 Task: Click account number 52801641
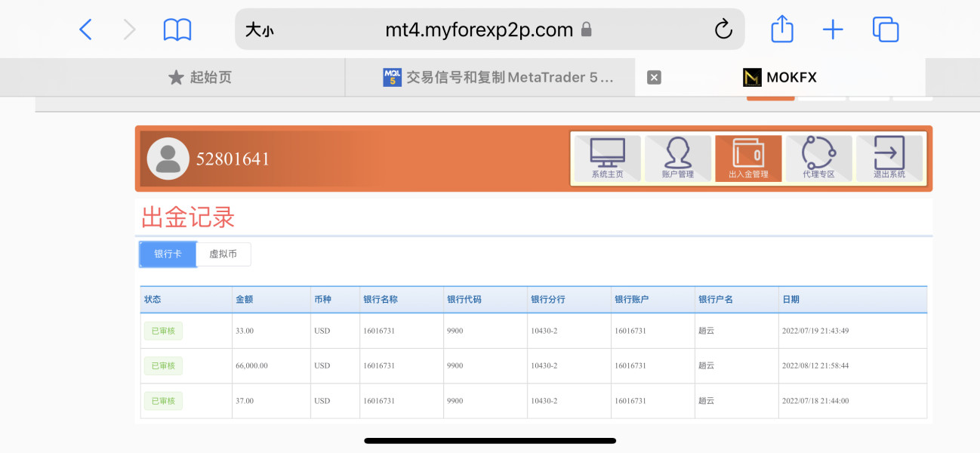pos(233,159)
